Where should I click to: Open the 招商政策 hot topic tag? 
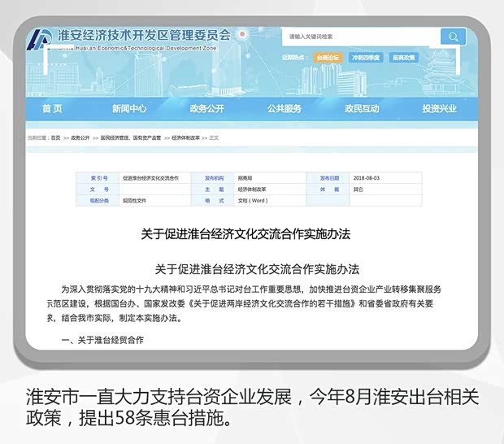point(404,58)
